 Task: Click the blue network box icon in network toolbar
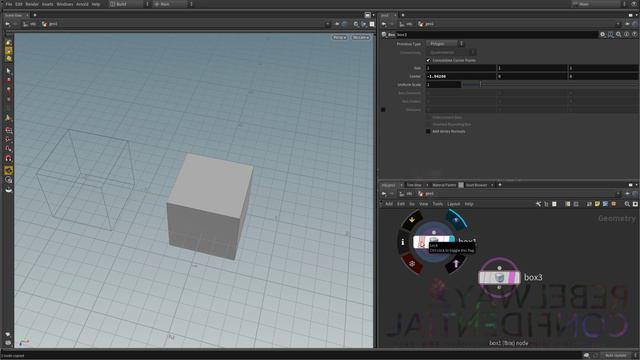click(x=605, y=204)
